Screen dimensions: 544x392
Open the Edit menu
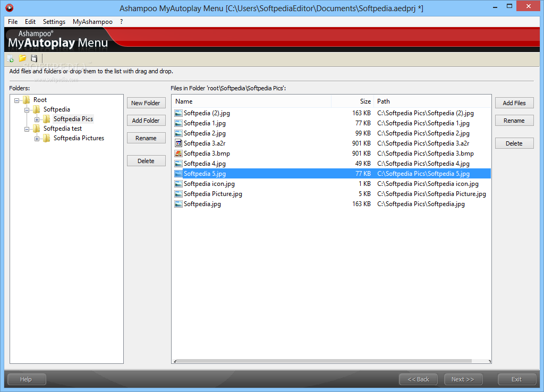[x=30, y=21]
